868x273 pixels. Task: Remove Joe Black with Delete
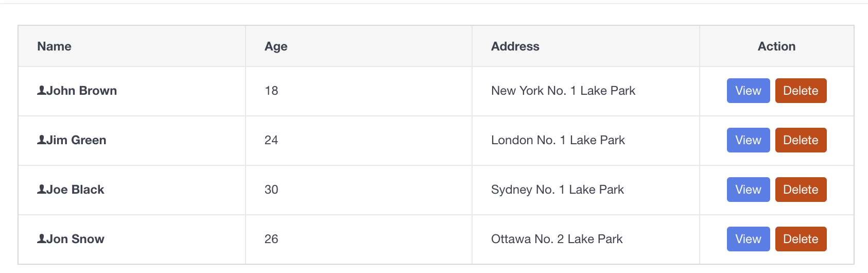tap(801, 190)
